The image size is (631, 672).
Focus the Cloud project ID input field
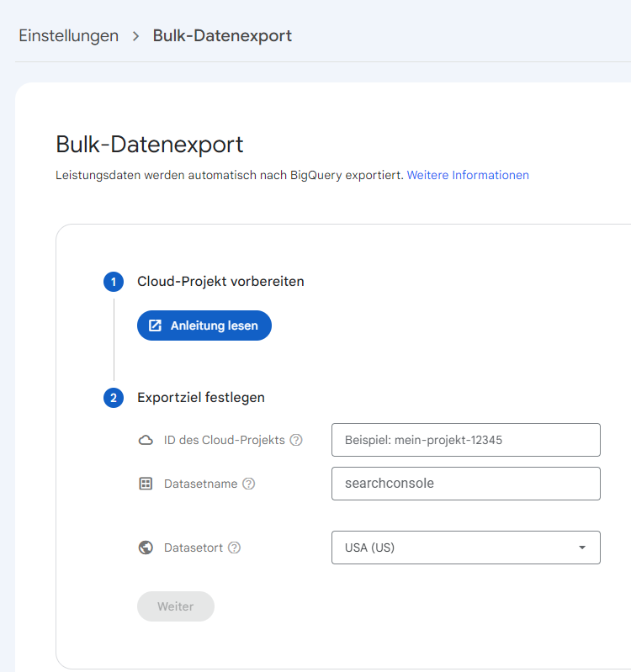(466, 440)
